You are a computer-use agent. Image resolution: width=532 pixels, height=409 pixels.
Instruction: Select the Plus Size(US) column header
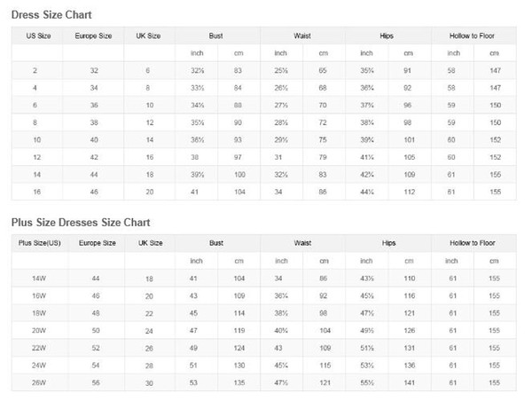pos(39,243)
